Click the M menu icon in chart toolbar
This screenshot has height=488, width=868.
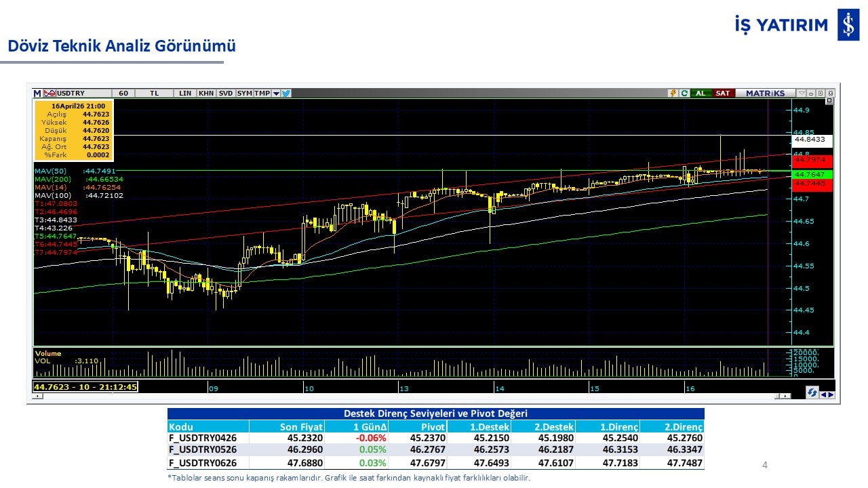point(37,94)
